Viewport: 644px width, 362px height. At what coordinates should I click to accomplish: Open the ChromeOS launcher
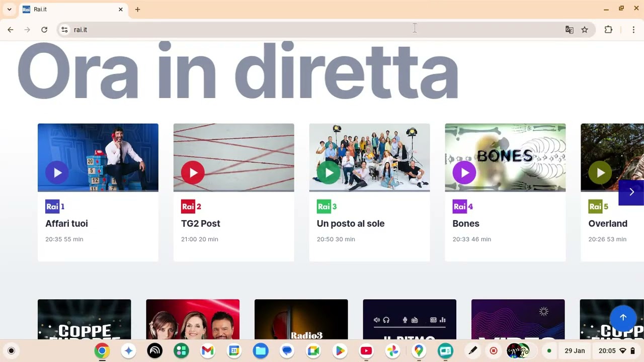(12, 351)
